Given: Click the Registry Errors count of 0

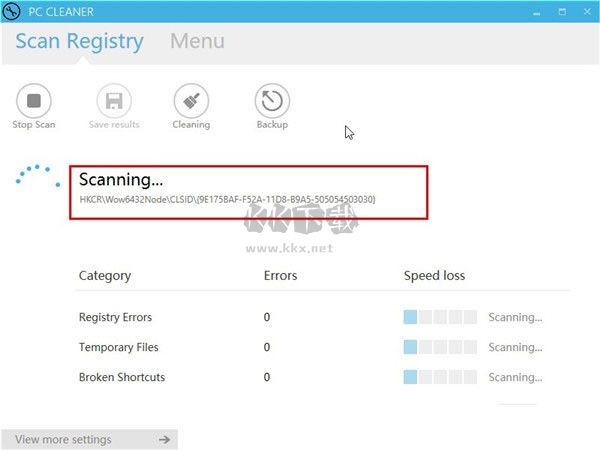Looking at the screenshot, I should point(267,317).
